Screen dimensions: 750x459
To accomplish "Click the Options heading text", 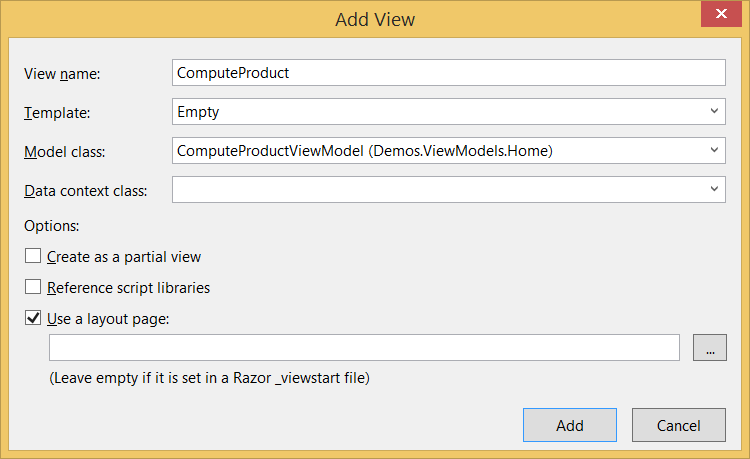I will (51, 226).
